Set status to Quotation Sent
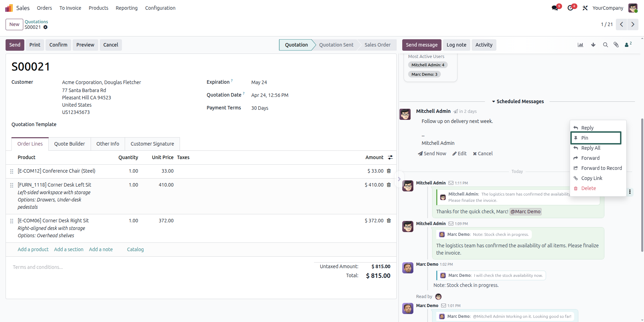Viewport: 644px width, 322px height. (336, 45)
